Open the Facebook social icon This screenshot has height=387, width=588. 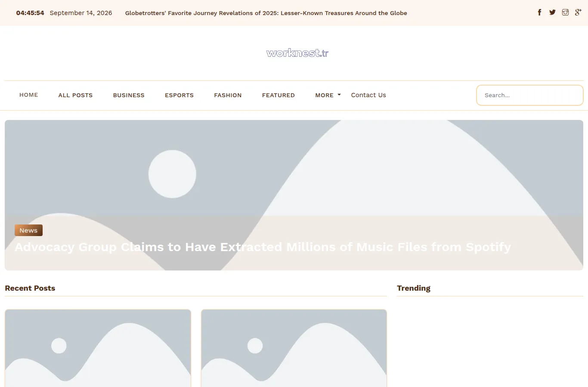(x=539, y=12)
